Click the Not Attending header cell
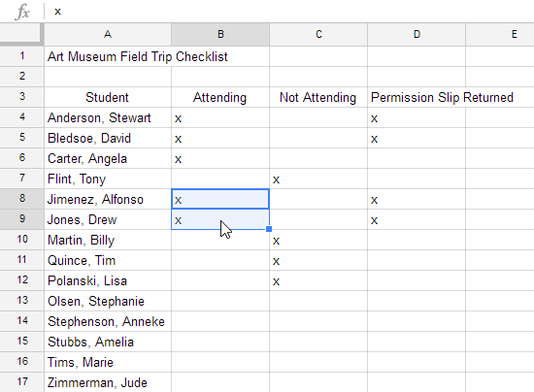Image resolution: width=534 pixels, height=392 pixels. [318, 97]
